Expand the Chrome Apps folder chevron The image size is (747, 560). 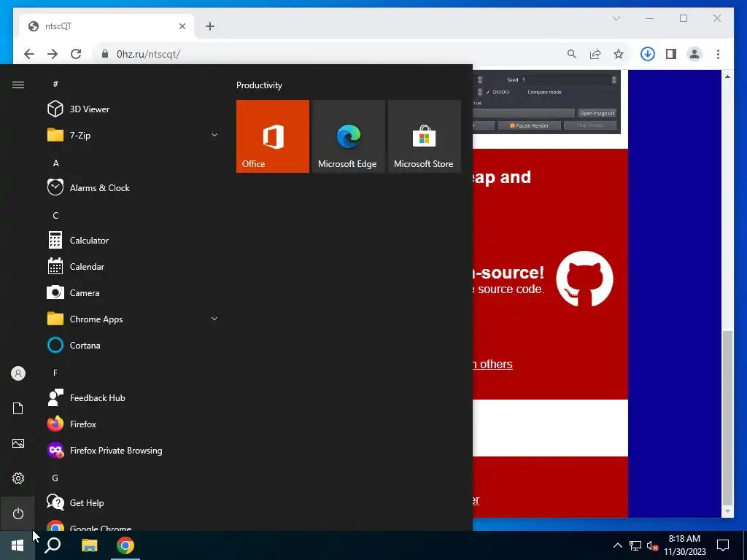(x=214, y=319)
